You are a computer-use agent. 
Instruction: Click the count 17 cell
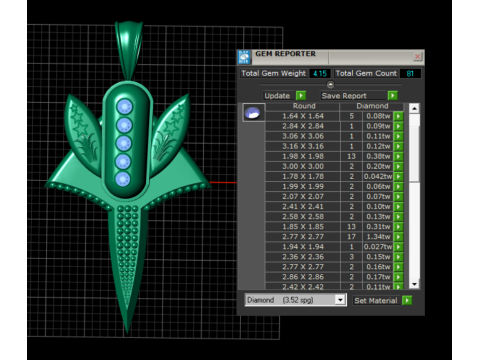pos(351,237)
